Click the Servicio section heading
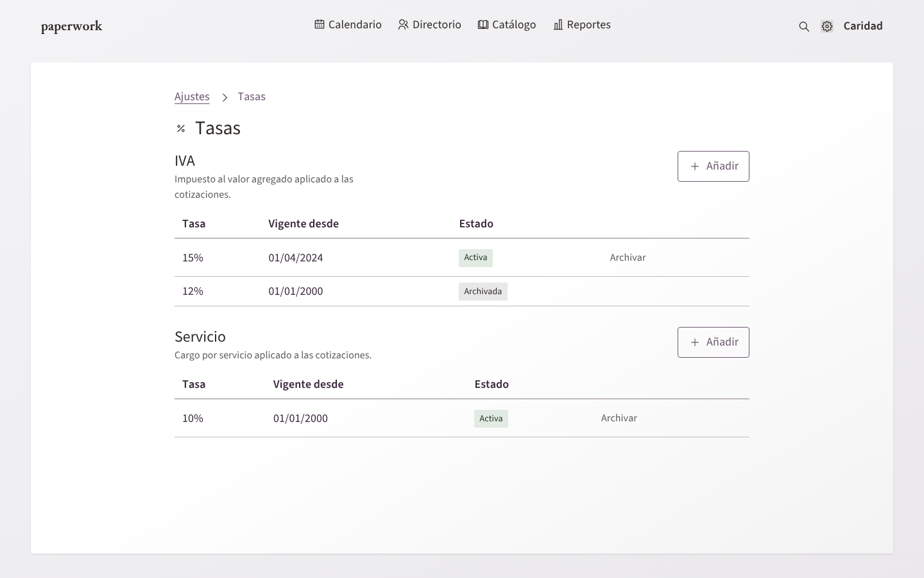This screenshot has width=924, height=578. [200, 337]
